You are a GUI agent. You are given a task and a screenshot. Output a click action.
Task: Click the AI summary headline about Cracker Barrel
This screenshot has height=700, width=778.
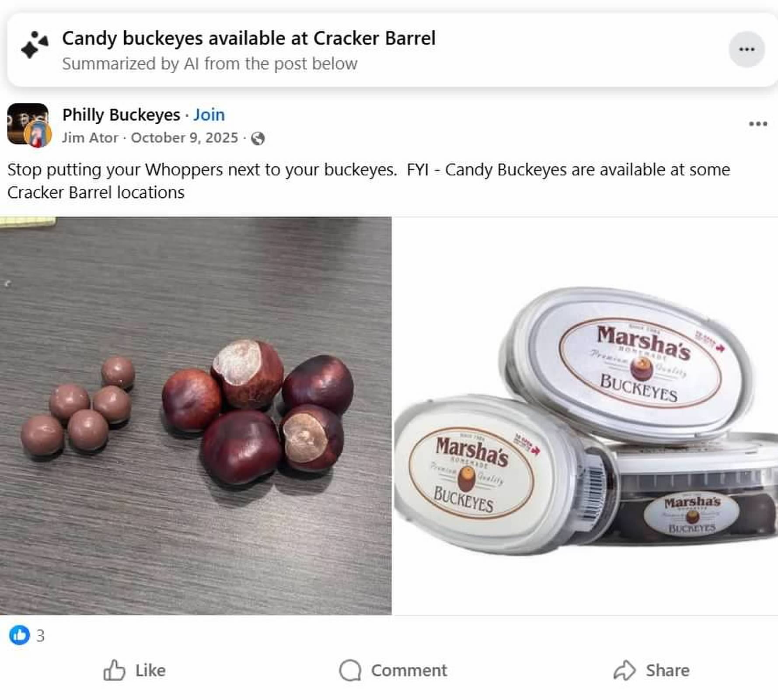tap(249, 38)
